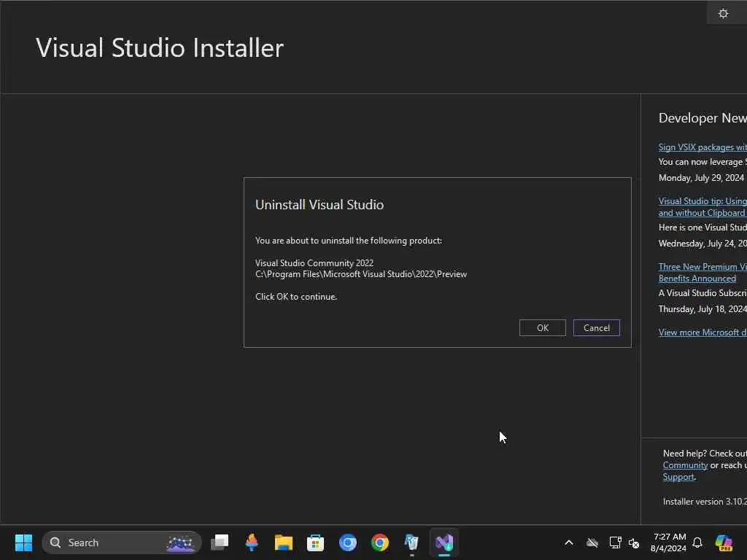The width and height of the screenshot is (747, 560).
Task: Click the 'Installer version' text
Action: pos(705,502)
